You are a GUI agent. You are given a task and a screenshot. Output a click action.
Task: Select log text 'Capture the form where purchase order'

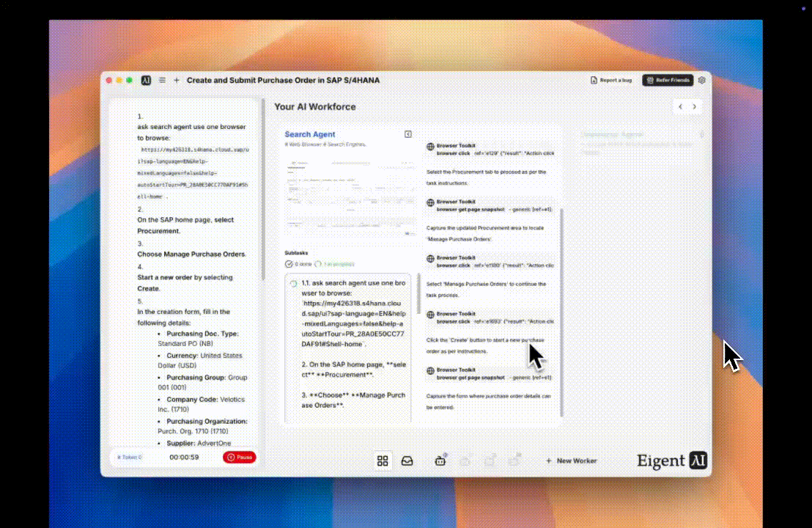(488, 402)
